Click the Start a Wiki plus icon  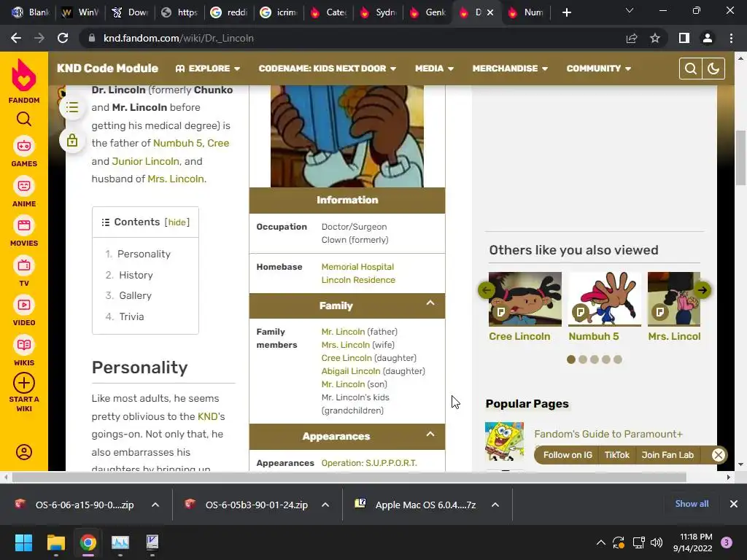(24, 383)
